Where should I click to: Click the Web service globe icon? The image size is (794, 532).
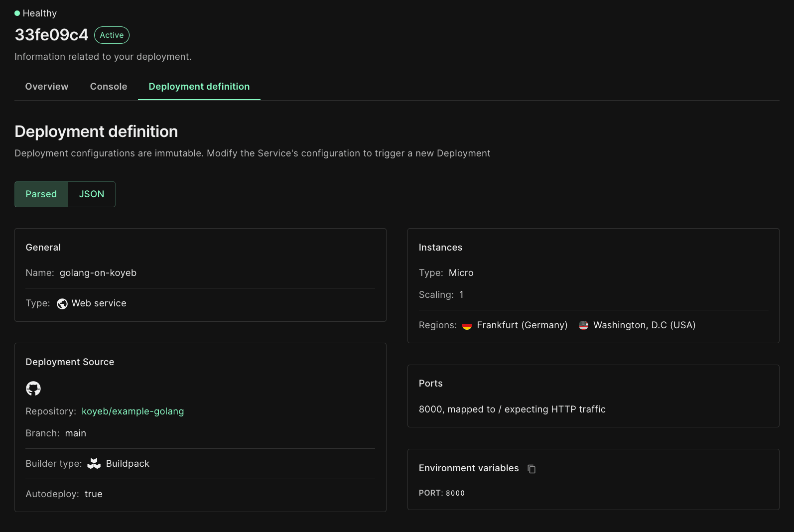[x=62, y=304]
